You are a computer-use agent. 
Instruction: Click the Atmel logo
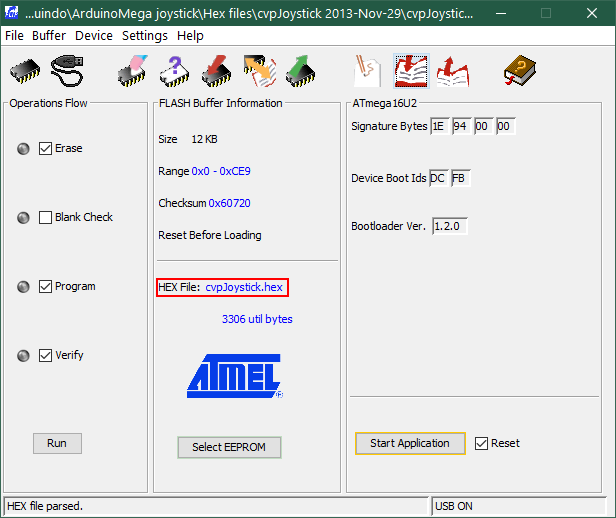[235, 376]
